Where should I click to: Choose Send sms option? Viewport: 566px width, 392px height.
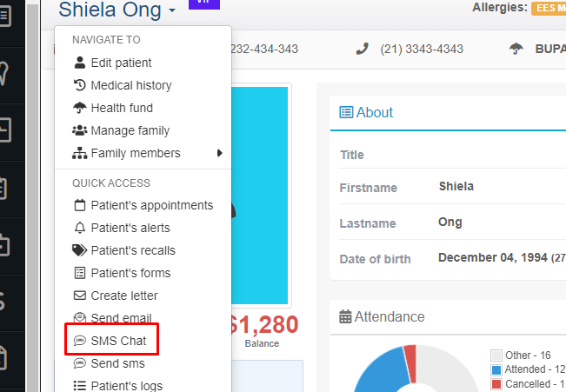109,363
